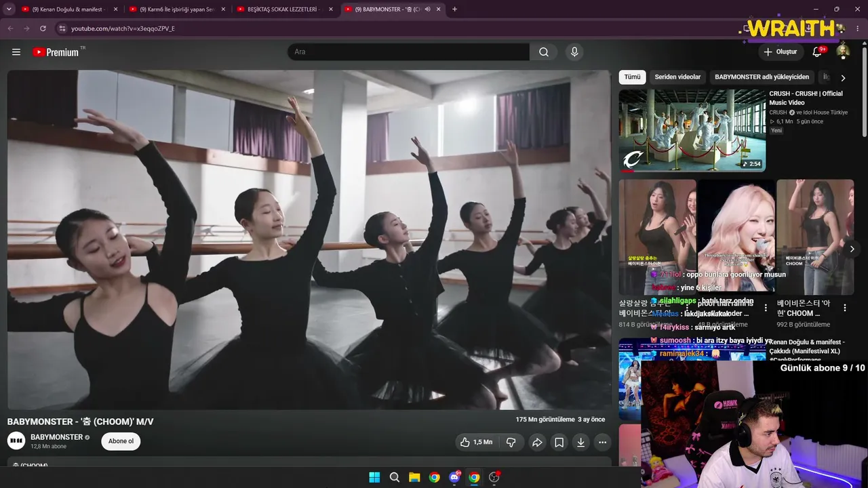Click the Abone ol subscribe button

[121, 441]
